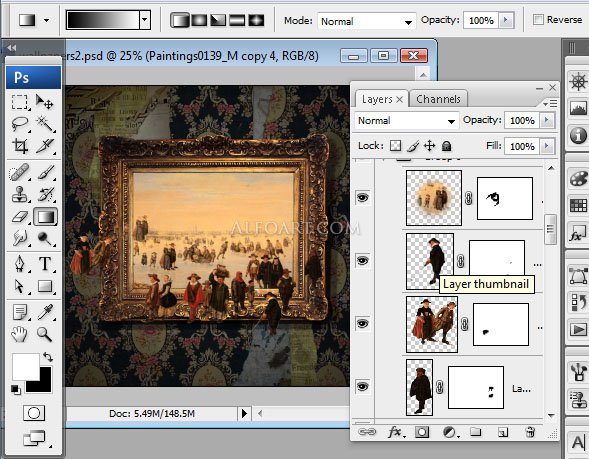Toggle lock transparent pixels
The width and height of the screenshot is (589, 459).
[x=395, y=146]
